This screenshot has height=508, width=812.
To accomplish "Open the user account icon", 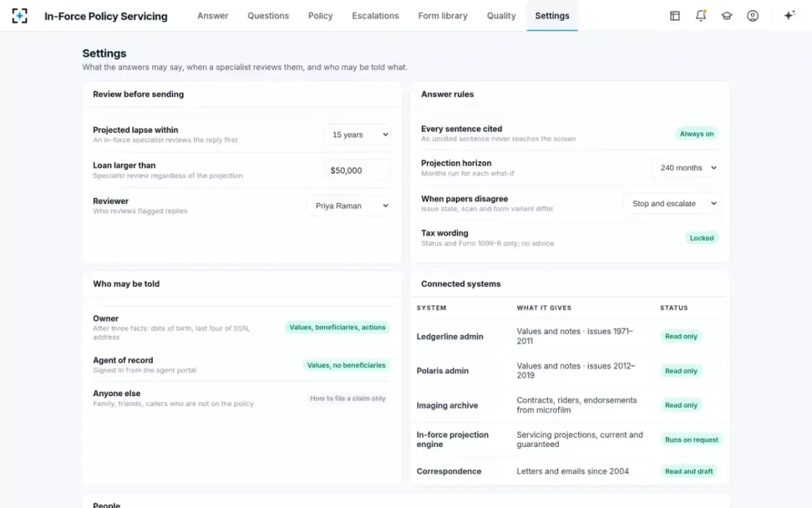I will (752, 16).
